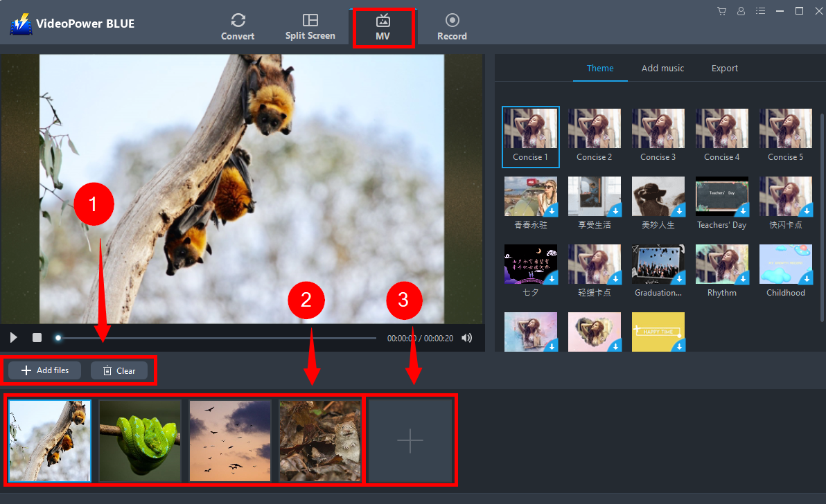Click the play button in the preview player
826x504 pixels.
coord(14,338)
